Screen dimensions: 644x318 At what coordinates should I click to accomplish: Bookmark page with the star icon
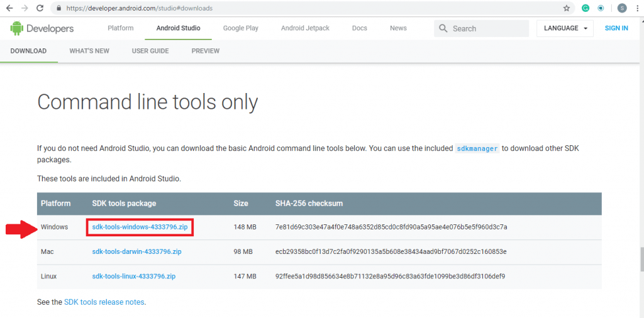tap(566, 8)
